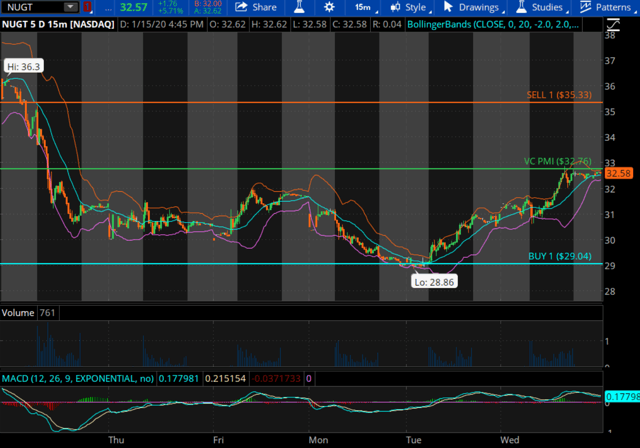Click the MACD value 0.177981

click(x=178, y=379)
